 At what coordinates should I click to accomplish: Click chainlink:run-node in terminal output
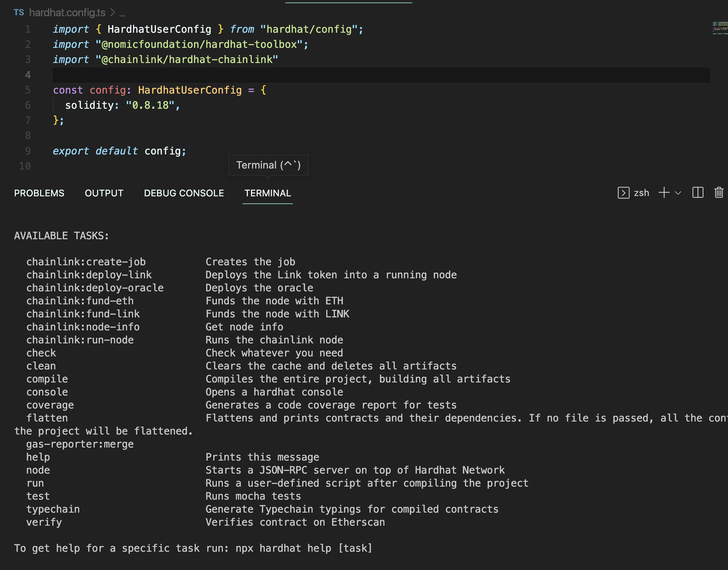point(80,340)
